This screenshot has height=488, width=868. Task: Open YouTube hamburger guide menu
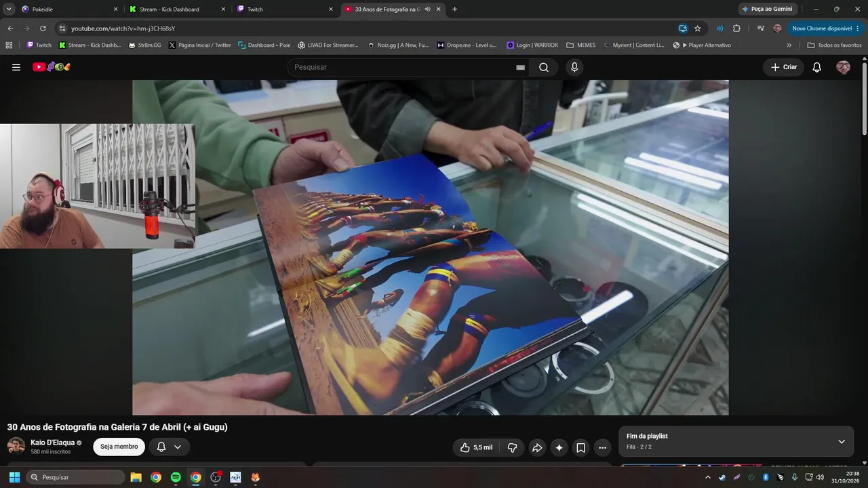16,67
